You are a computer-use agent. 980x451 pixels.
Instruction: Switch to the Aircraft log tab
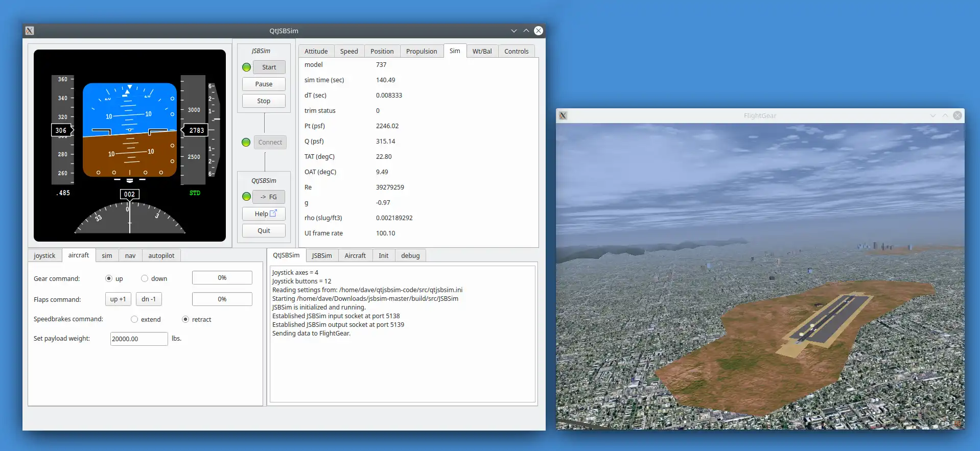355,255
